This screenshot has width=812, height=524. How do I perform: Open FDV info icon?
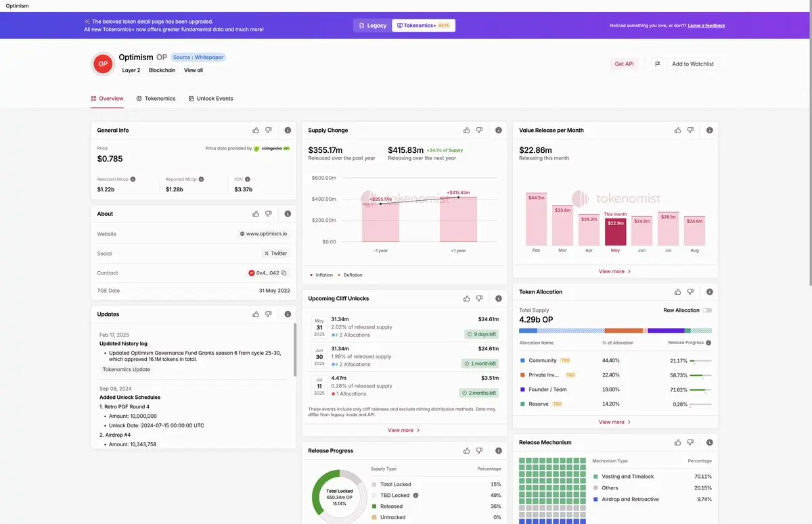(x=248, y=179)
